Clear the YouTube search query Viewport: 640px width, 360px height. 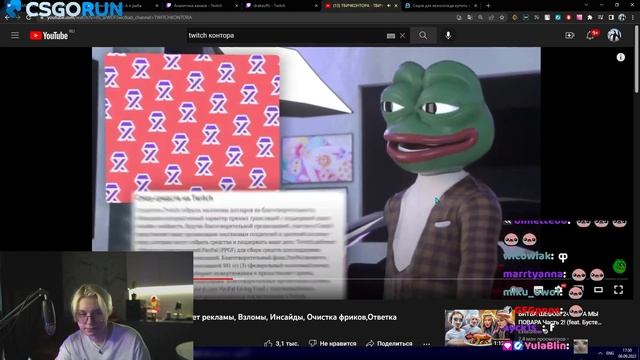[x=402, y=36]
